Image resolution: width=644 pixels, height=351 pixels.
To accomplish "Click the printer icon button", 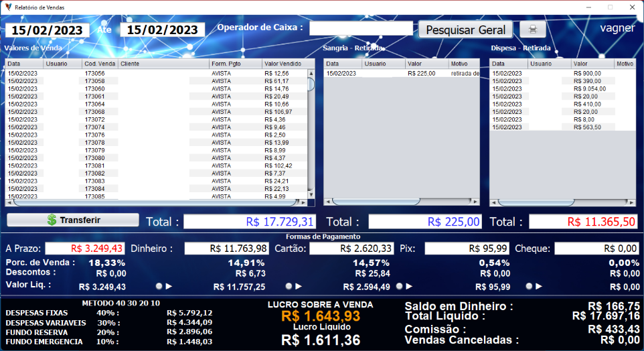I will pos(532,29).
